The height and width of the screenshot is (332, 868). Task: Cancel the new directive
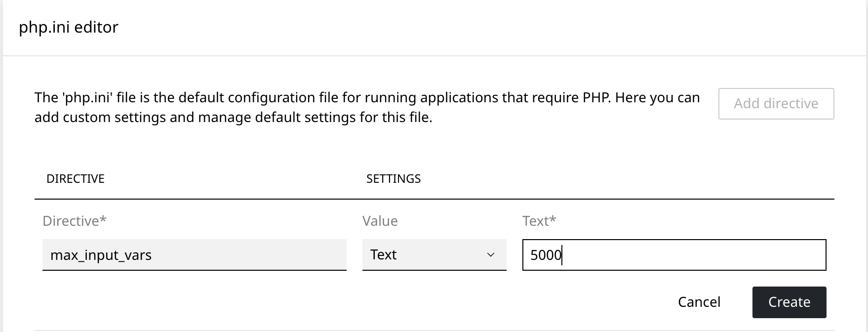[699, 302]
